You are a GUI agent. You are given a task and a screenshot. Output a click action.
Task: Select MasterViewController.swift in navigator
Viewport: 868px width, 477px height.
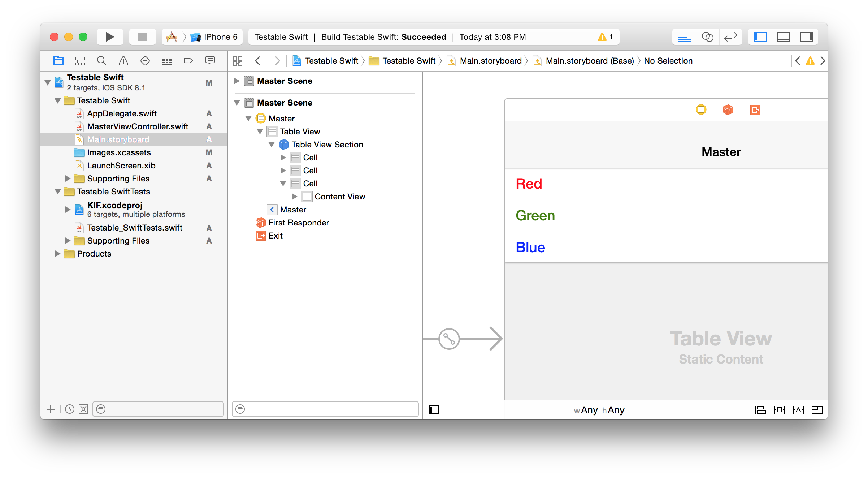point(138,126)
